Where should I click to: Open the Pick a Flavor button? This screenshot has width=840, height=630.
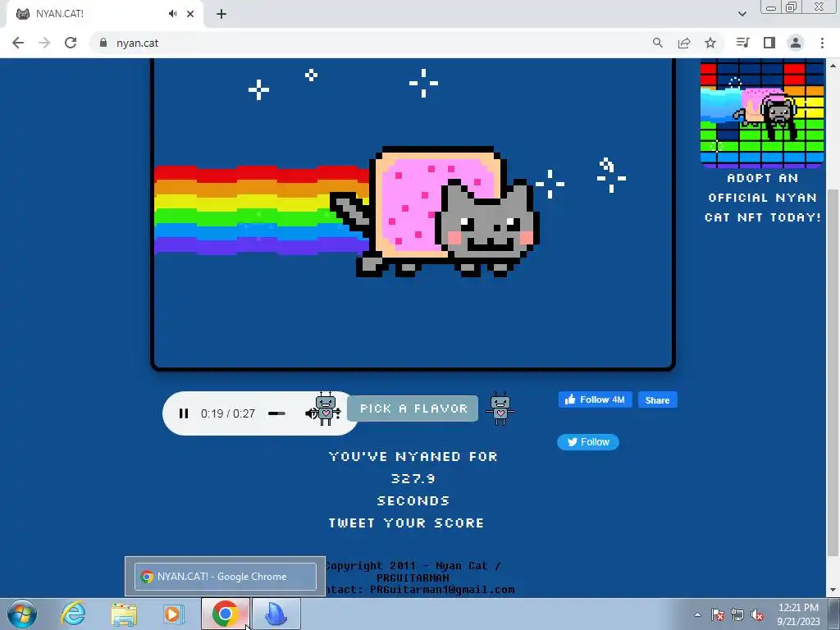[x=413, y=409]
